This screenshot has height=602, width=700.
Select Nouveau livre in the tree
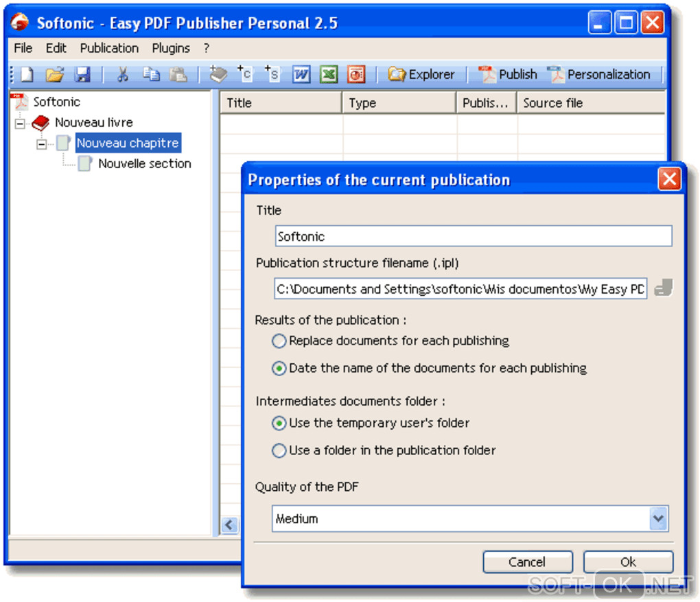pyautogui.click(x=94, y=122)
